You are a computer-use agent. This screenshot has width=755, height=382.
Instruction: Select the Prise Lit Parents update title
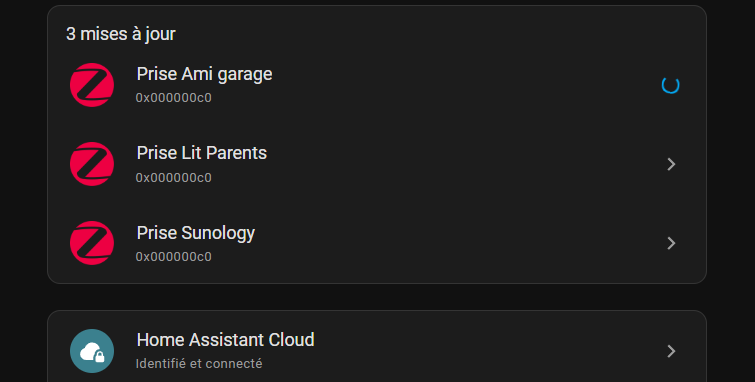(201, 153)
